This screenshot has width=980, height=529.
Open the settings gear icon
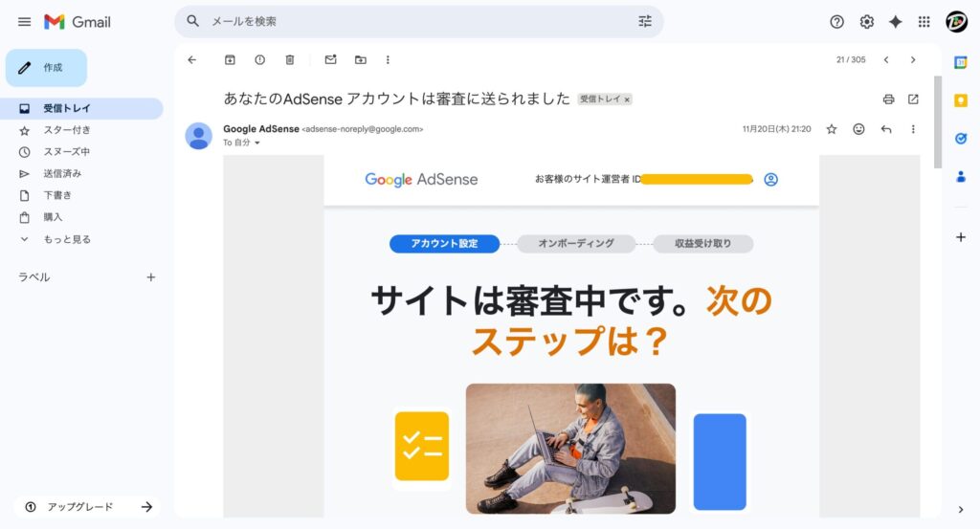(x=866, y=22)
